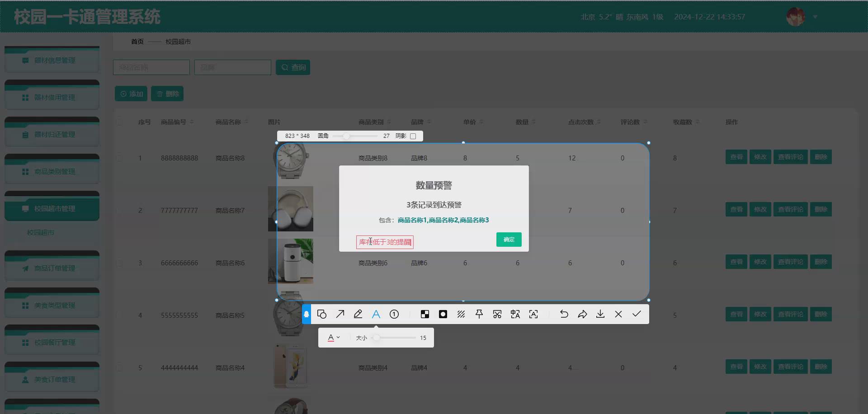Click 确定 in 数量预警 dialog
The height and width of the screenshot is (414, 868).
coord(509,240)
